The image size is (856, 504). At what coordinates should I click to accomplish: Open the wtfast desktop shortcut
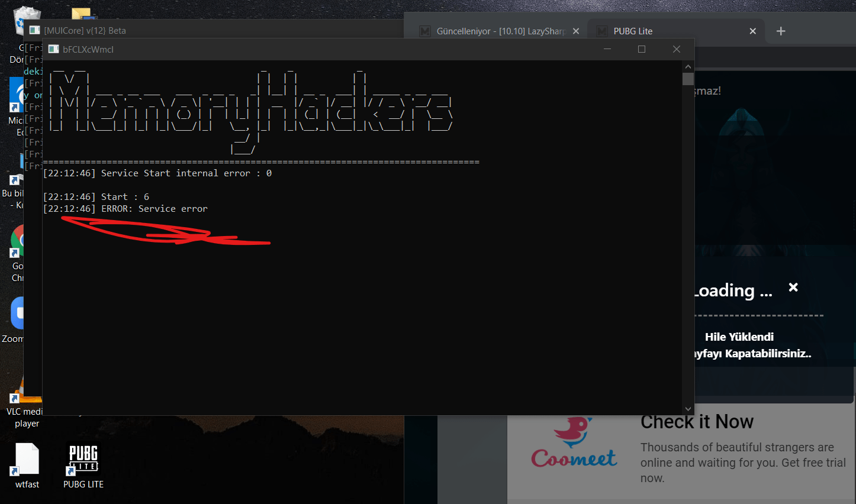click(27, 466)
